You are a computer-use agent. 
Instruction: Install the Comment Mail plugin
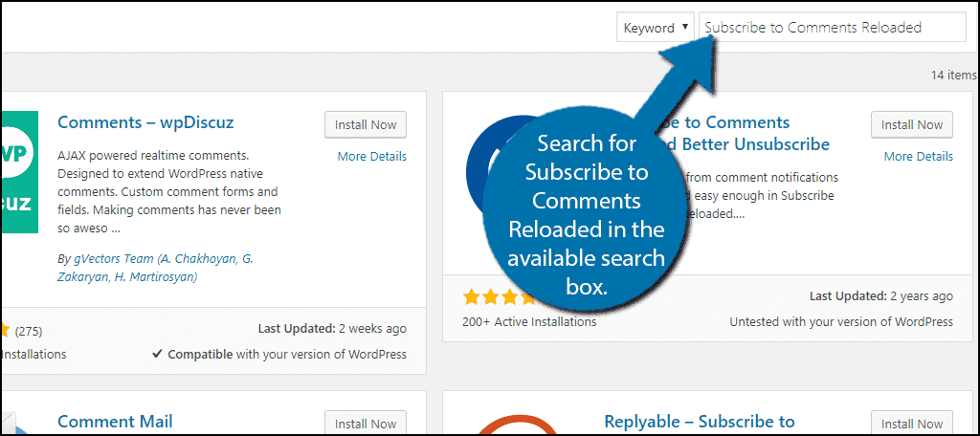[366, 424]
